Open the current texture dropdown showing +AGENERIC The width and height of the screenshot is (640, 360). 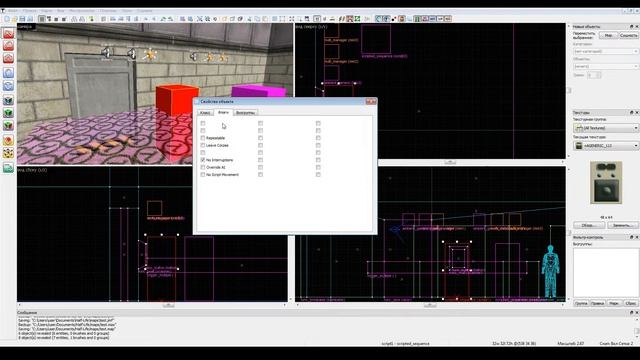pyautogui.click(x=606, y=146)
